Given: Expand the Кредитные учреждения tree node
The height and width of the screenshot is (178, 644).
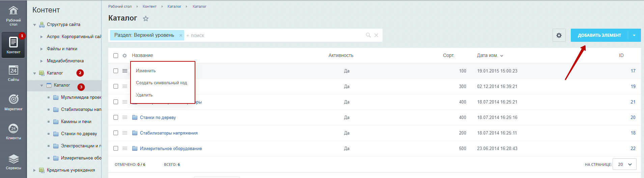Looking at the screenshot, I should pyautogui.click(x=34, y=170).
